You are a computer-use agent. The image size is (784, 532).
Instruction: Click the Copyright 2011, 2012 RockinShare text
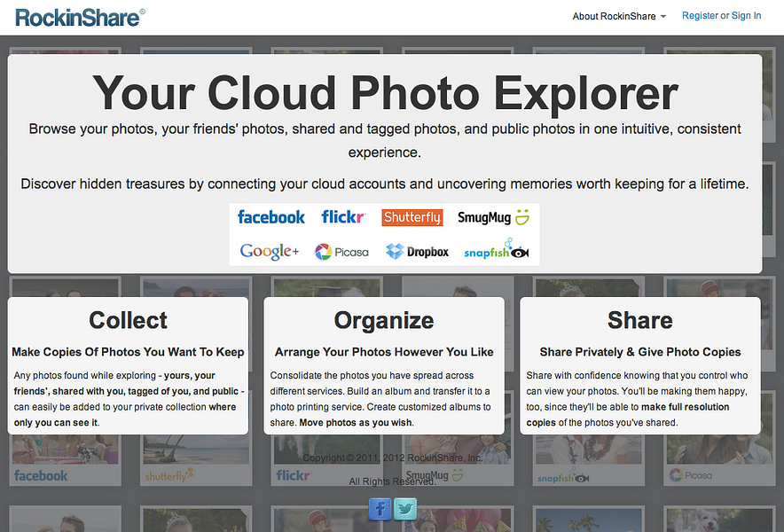click(x=393, y=458)
